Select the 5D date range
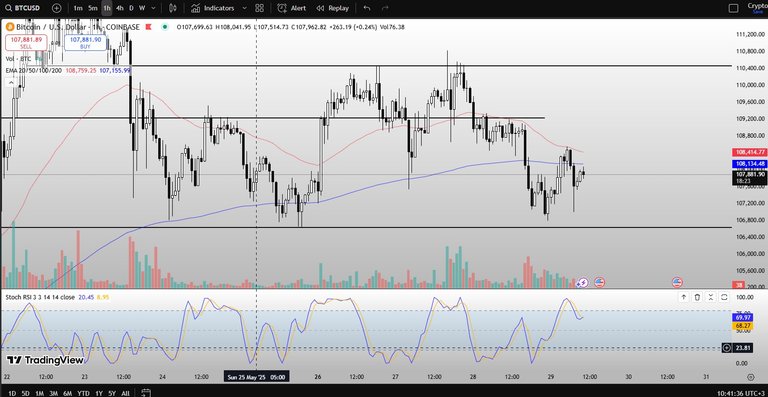 click(x=25, y=393)
